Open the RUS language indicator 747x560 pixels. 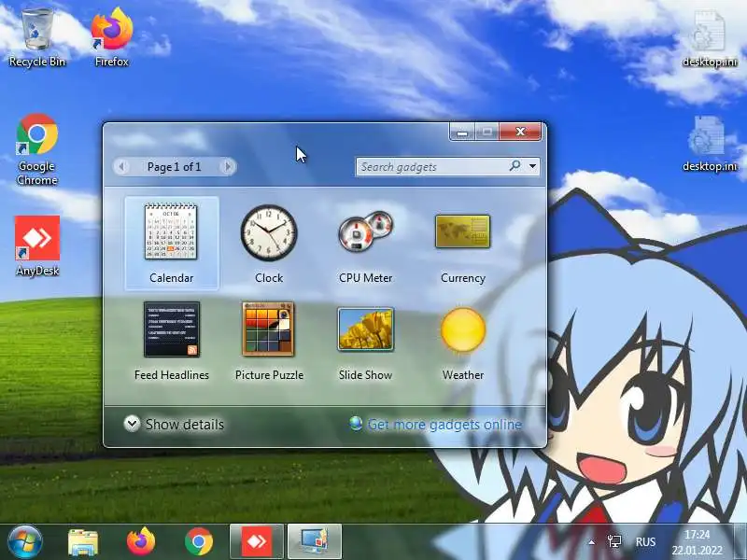pyautogui.click(x=645, y=542)
